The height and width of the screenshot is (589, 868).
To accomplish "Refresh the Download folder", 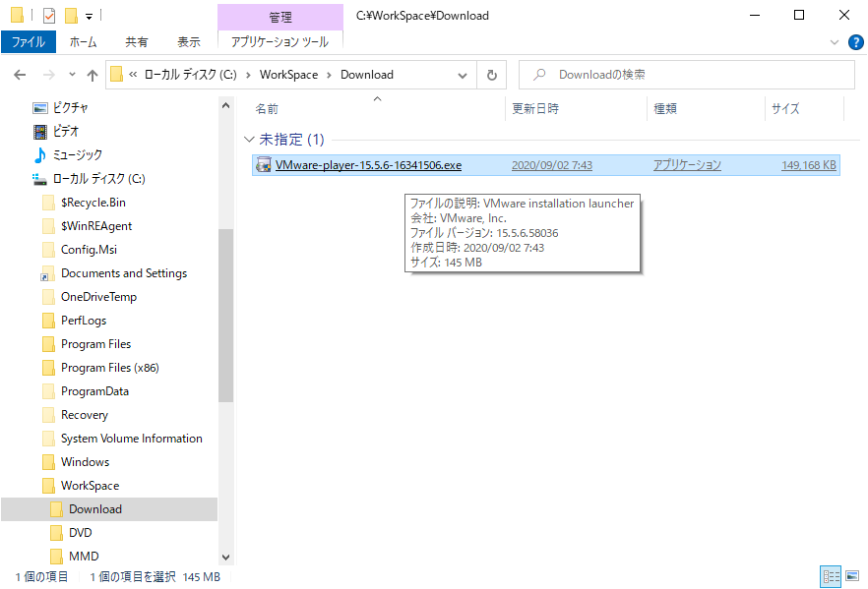I will click(x=492, y=75).
